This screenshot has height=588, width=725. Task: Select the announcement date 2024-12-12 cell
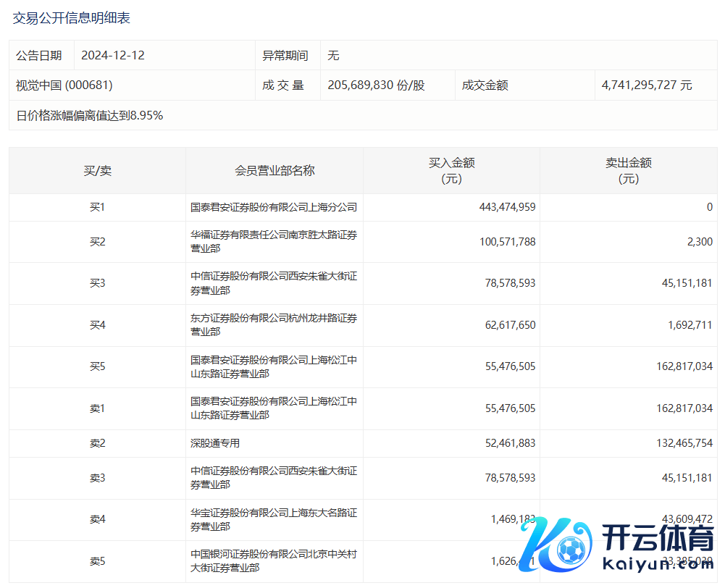[113, 56]
